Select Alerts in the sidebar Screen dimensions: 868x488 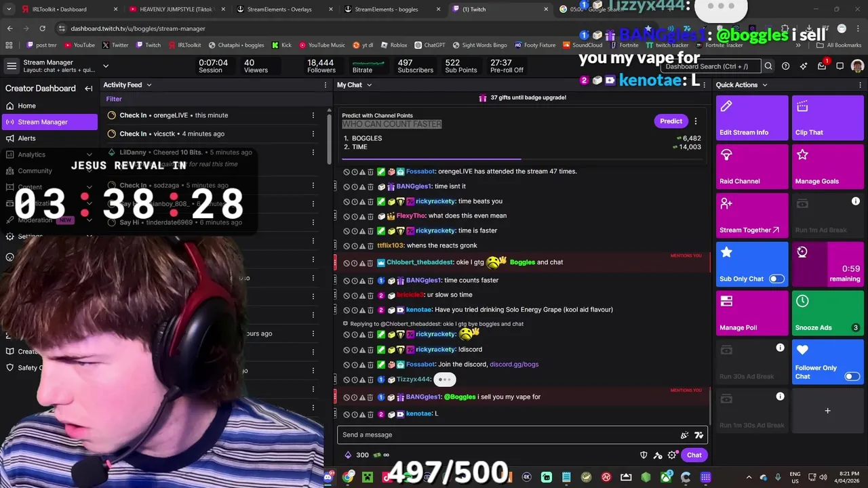tap(50, 138)
